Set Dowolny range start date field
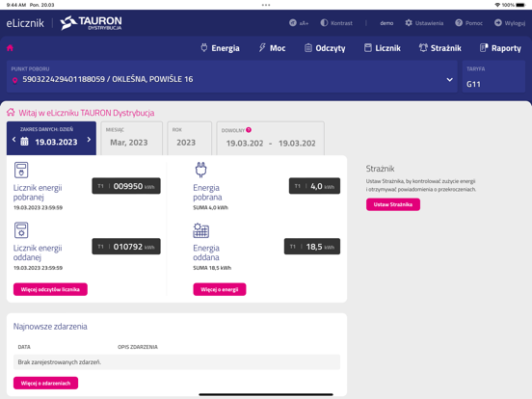Viewport: 532px width, 399px height. 245,144
